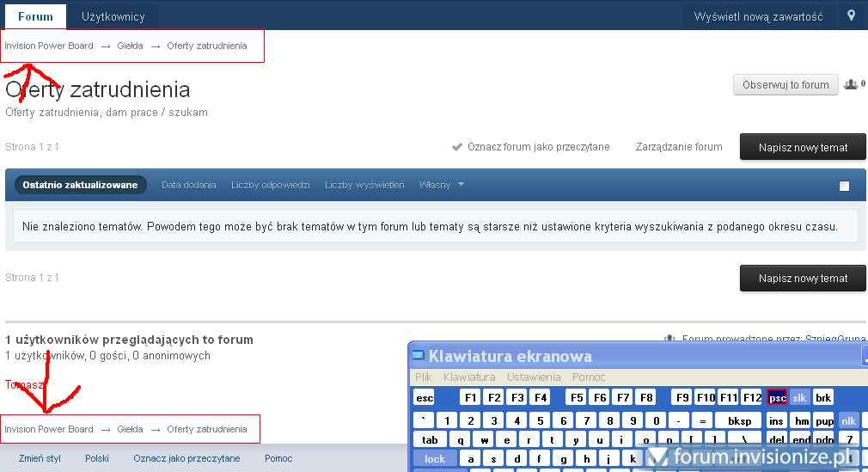This screenshot has height=472, width=868.
Task: Open Ustawienia menu in on-screen keyboard
Action: click(x=534, y=377)
